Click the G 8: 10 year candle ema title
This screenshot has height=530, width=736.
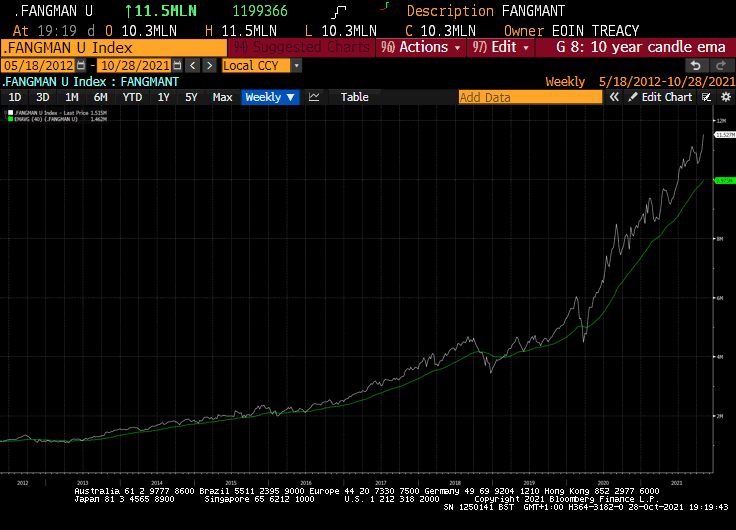(x=641, y=47)
